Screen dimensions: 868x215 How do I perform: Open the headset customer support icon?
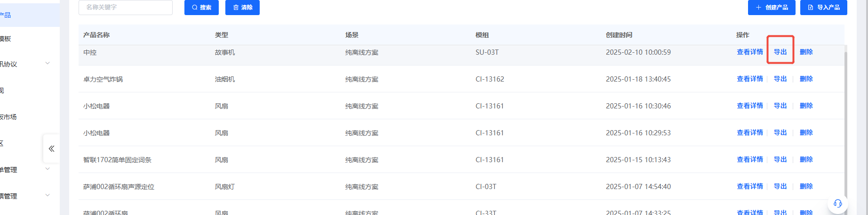837,204
